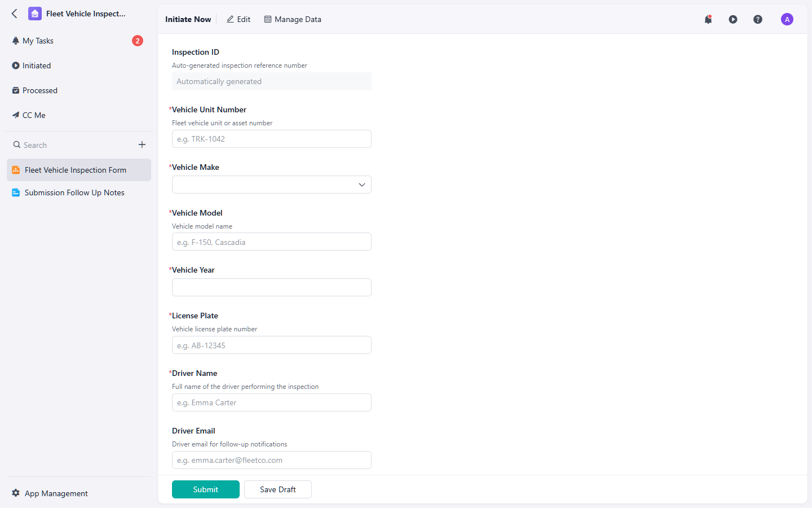This screenshot has height=508, width=812.
Task: Click the Vehicle Year input field
Action: point(272,287)
